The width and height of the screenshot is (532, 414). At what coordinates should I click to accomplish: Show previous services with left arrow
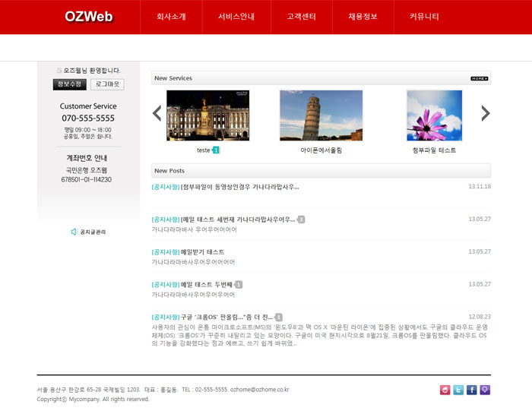157,113
